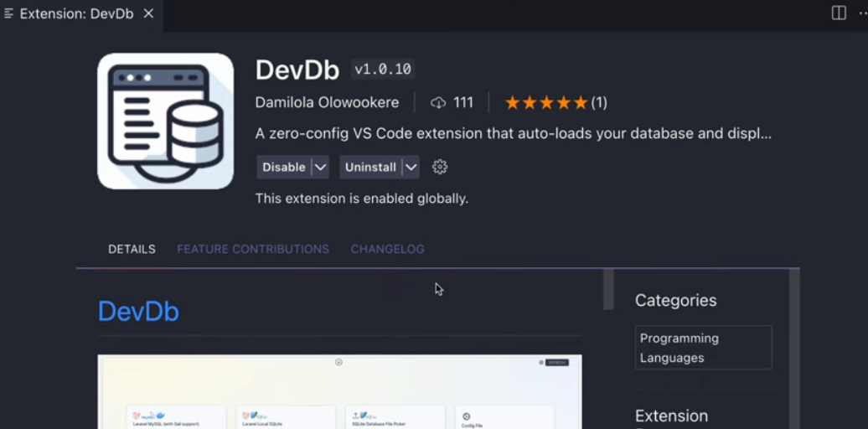Click the outer sidebar vertical scrollbar

[x=794, y=349]
